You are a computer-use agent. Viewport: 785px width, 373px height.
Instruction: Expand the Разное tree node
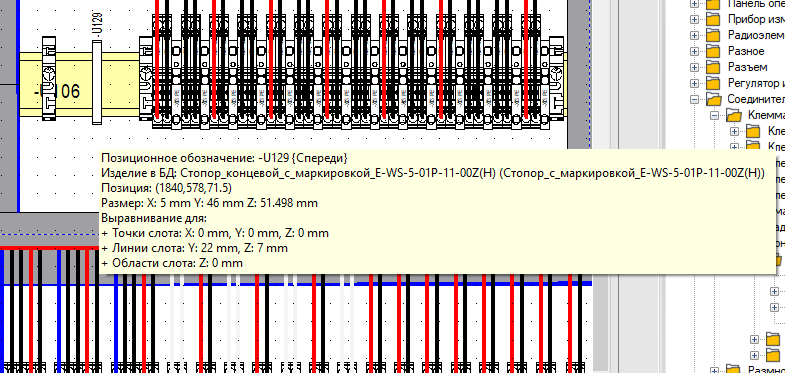tap(694, 51)
